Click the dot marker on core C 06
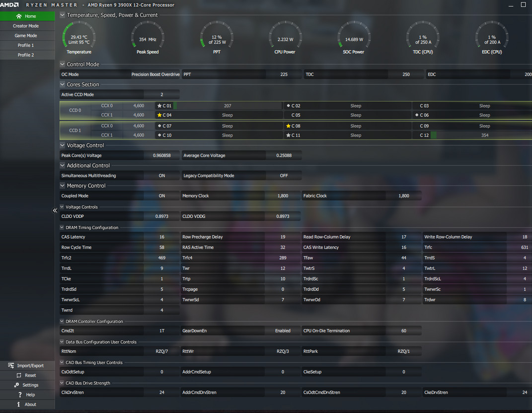Viewport: 532px width, 413px height. [417, 115]
